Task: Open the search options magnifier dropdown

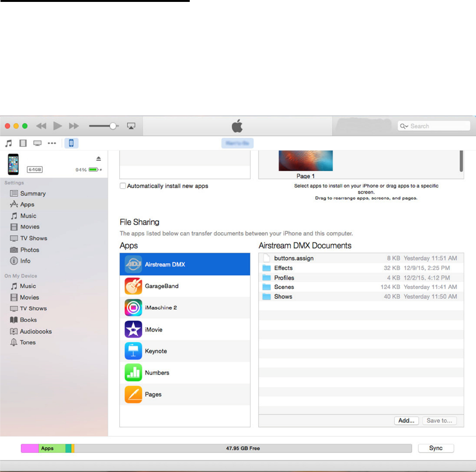Action: [404, 126]
